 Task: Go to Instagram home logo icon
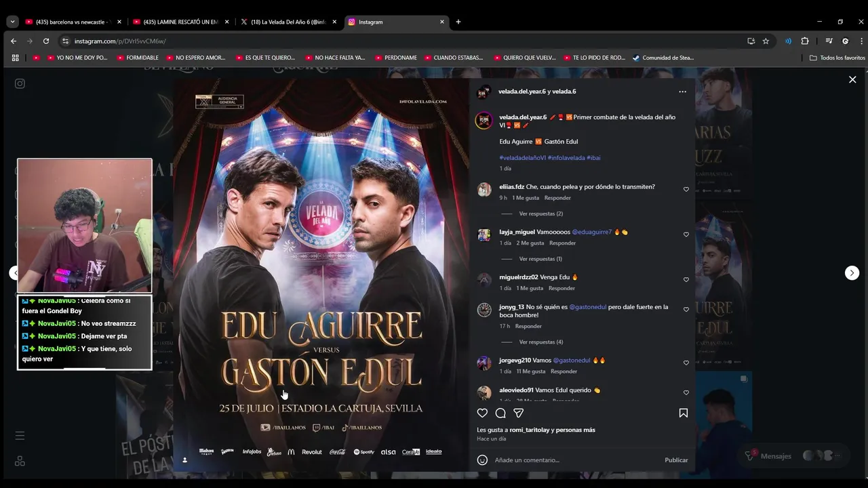(x=20, y=83)
